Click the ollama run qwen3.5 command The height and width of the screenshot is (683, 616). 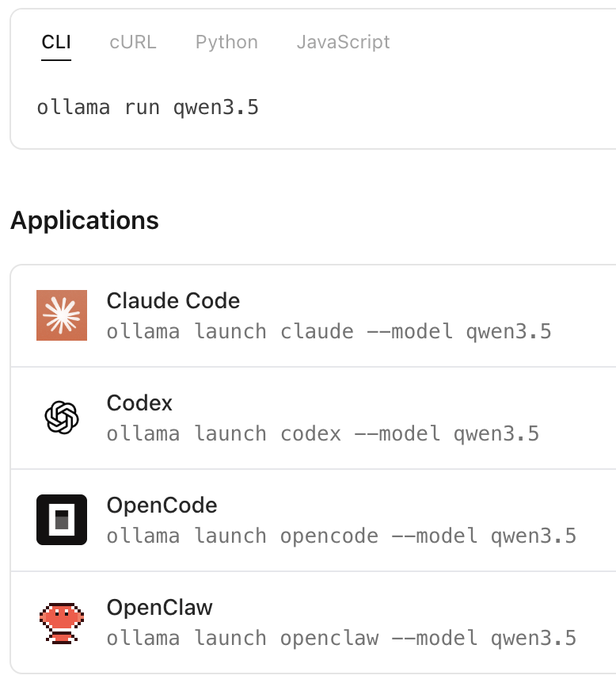pos(148,107)
